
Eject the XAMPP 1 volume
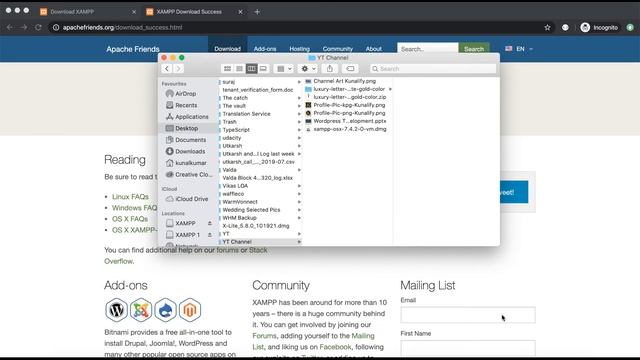click(x=210, y=235)
